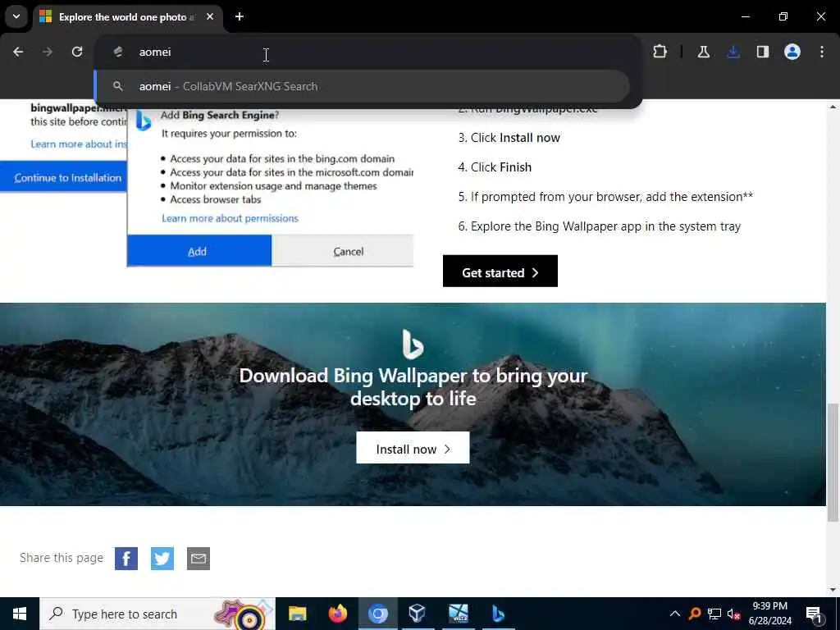Open the tab search dropdown arrow
Screen dimensions: 840x630
(x=16, y=16)
